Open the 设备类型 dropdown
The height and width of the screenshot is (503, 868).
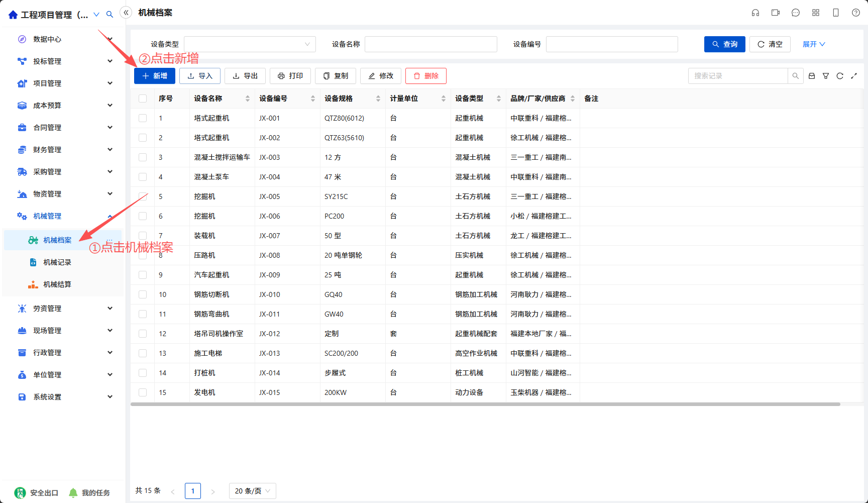(250, 44)
